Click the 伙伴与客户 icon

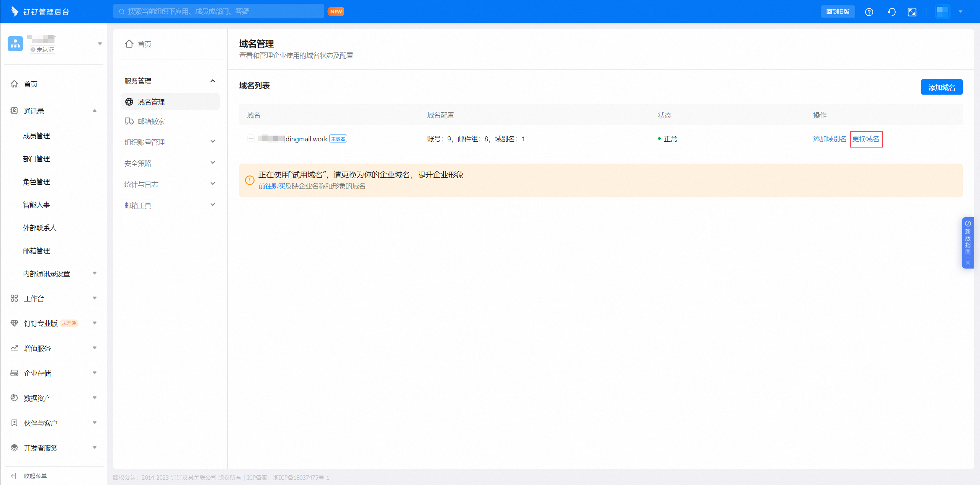point(14,423)
